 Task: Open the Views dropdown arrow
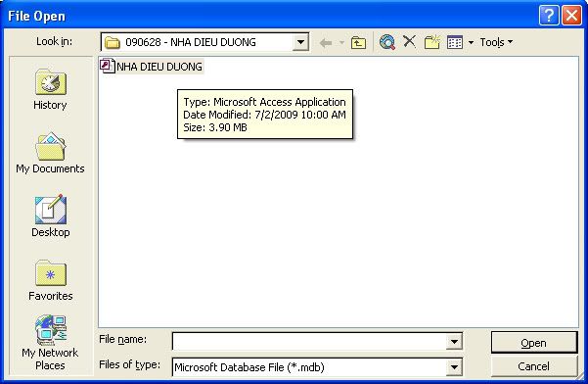click(471, 42)
